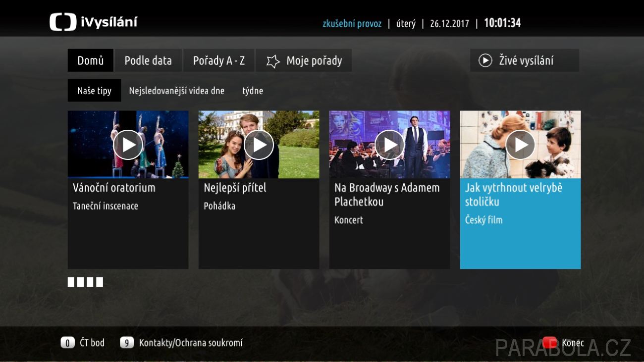Image resolution: width=644 pixels, height=362 pixels.
Task: Click the Taneční inscenace subtitle
Action: click(106, 206)
